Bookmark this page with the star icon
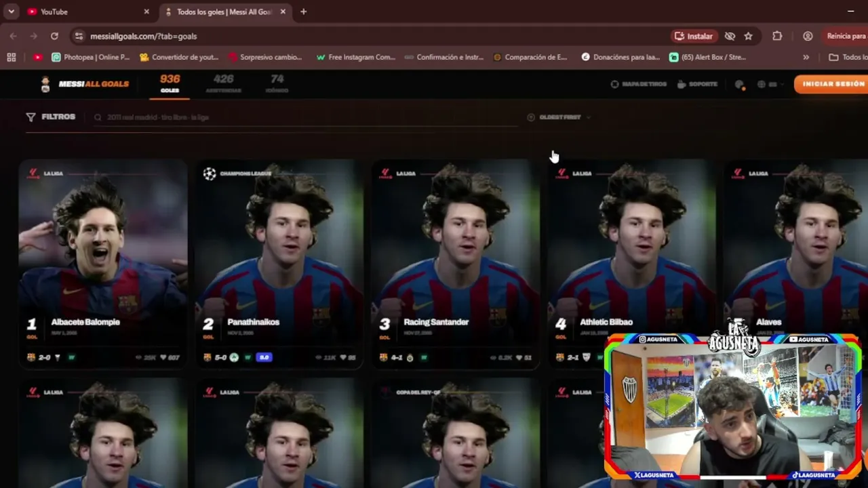This screenshot has height=488, width=868. pos(748,36)
